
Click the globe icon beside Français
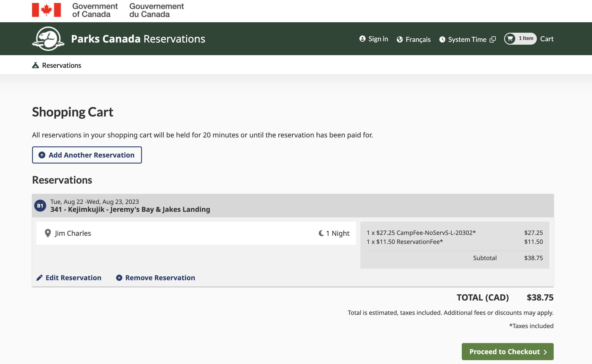click(400, 40)
